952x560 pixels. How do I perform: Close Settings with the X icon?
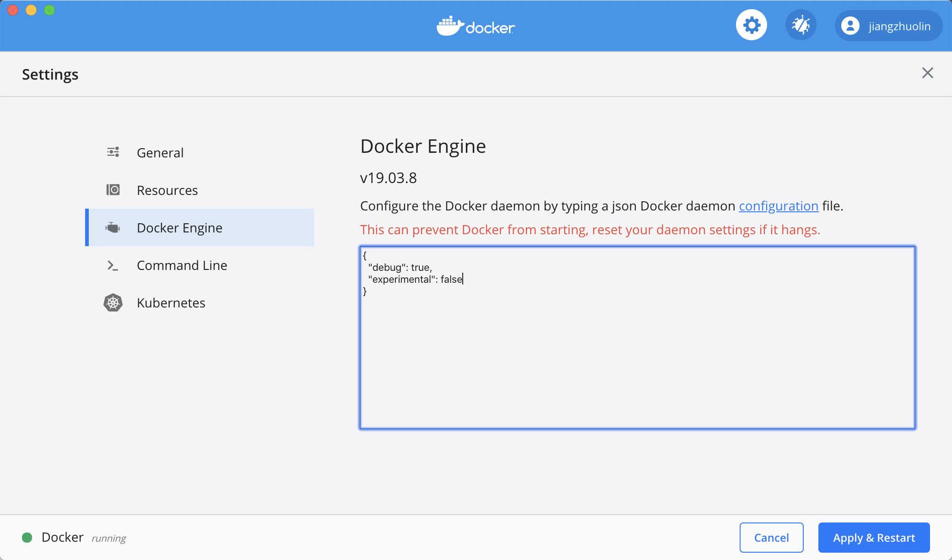coord(928,73)
